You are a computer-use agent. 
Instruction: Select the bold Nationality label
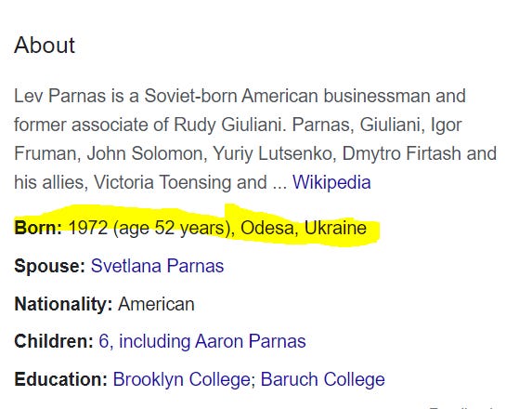[x=63, y=304]
